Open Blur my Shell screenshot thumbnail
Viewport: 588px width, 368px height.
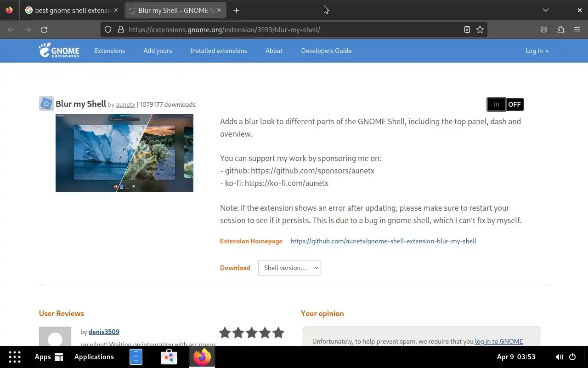tap(124, 153)
